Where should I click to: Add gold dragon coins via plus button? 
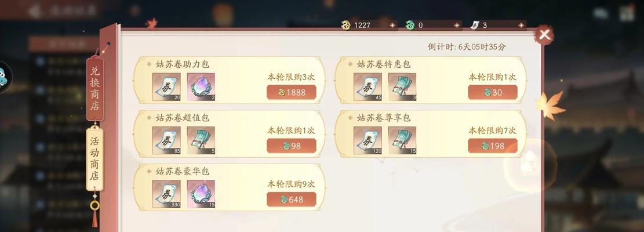tap(392, 25)
